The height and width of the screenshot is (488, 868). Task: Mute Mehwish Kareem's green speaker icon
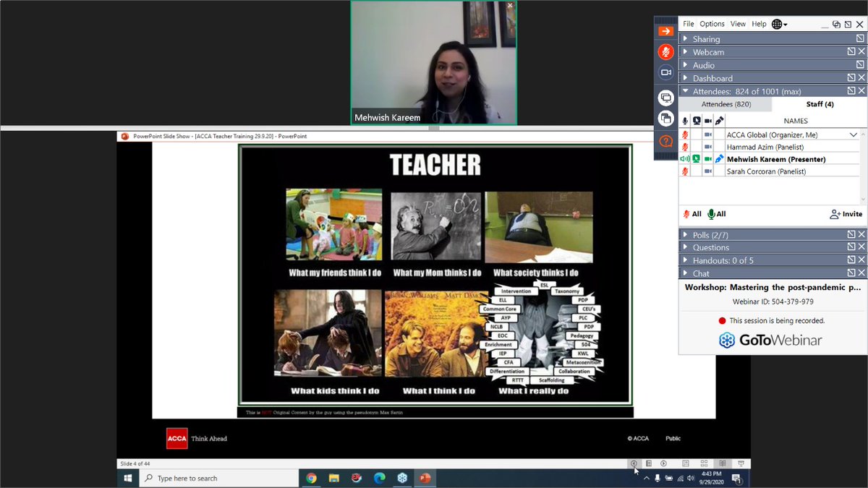coord(685,159)
